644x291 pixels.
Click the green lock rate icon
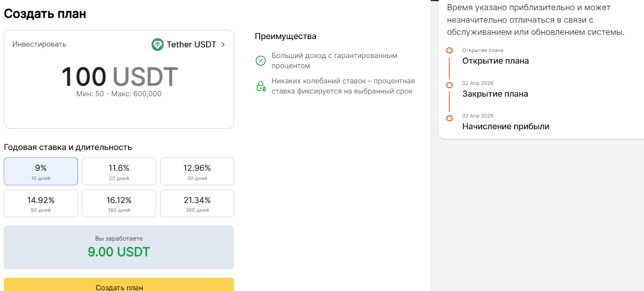point(261,87)
